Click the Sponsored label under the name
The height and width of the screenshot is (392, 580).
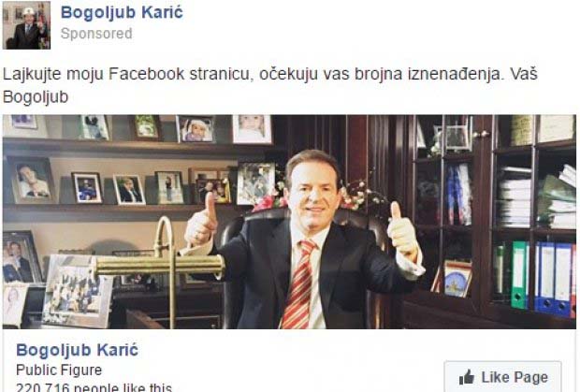(96, 34)
